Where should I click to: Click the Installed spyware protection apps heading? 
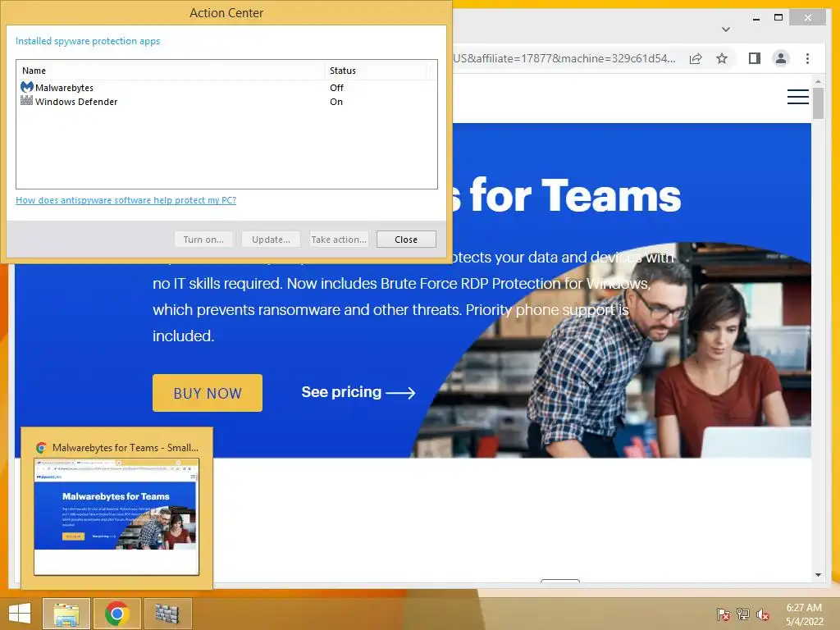pyautogui.click(x=88, y=41)
